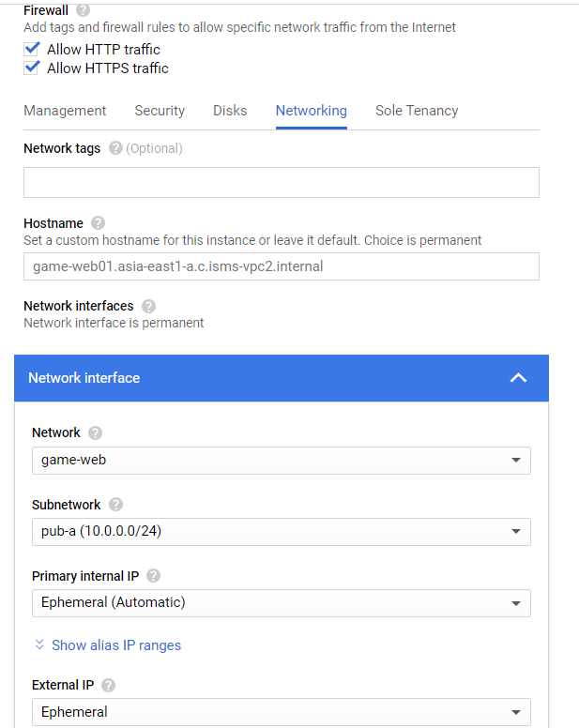579x728 pixels.
Task: Click the External IP help icon
Action: point(108,685)
